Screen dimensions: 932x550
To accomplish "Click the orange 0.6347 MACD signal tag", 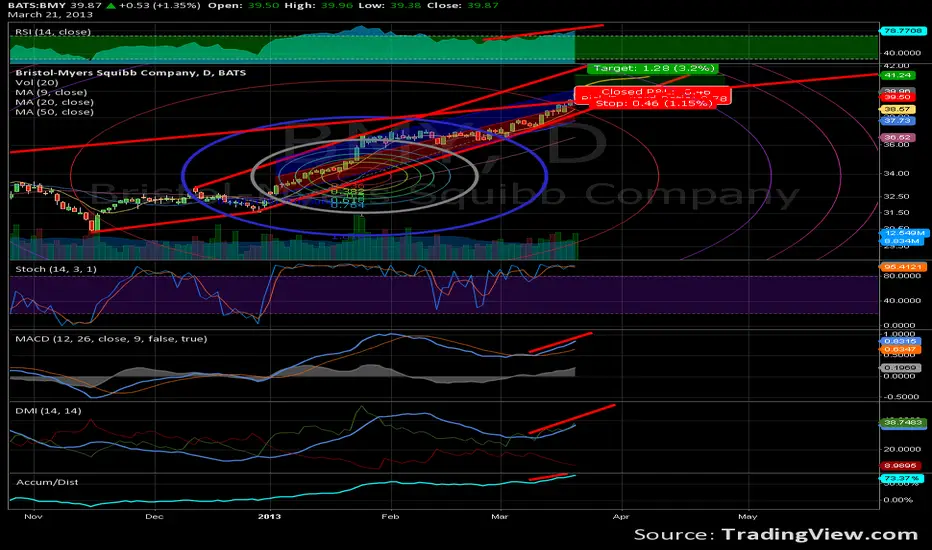I will click(899, 350).
